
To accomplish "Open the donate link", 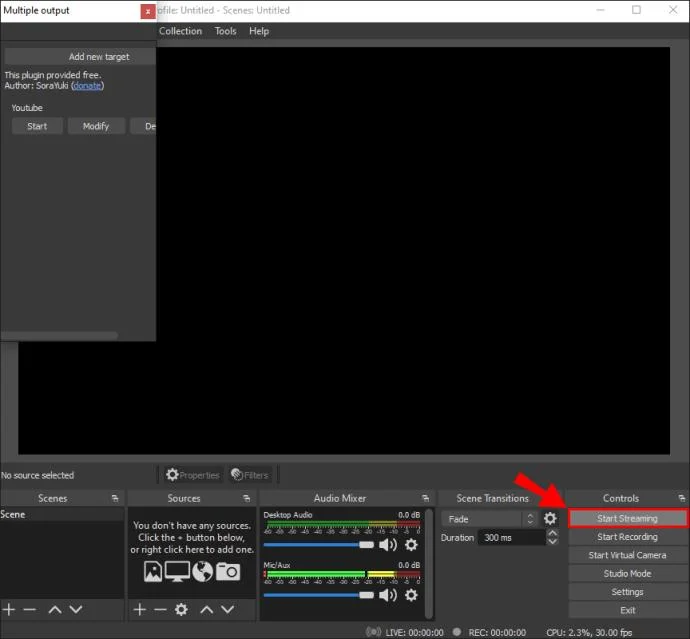I will point(87,86).
